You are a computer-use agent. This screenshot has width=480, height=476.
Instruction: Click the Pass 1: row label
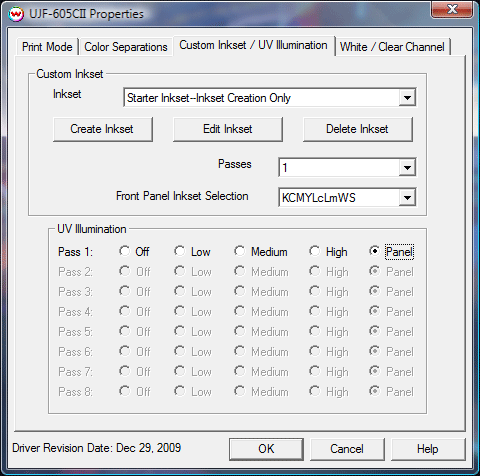tap(75, 252)
